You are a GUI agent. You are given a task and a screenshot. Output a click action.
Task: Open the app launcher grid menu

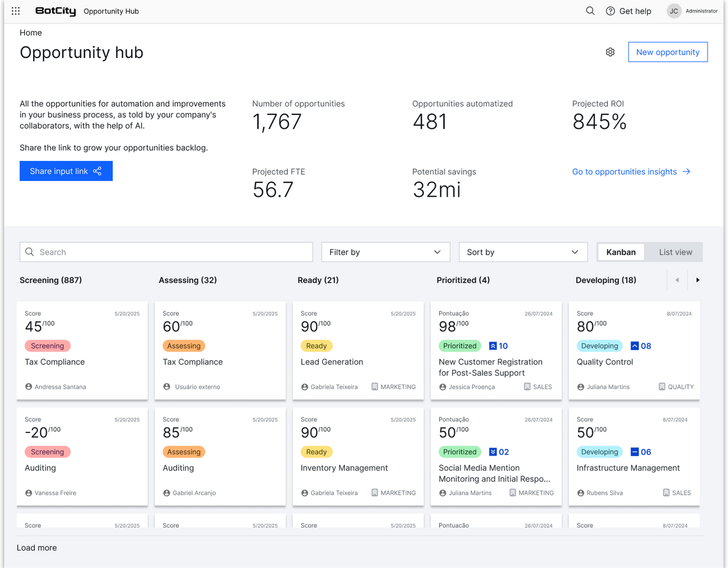16,11
